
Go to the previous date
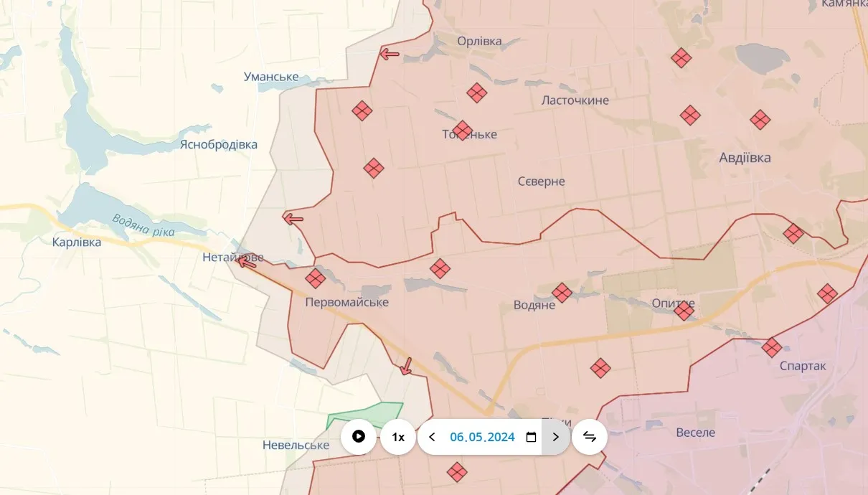432,437
